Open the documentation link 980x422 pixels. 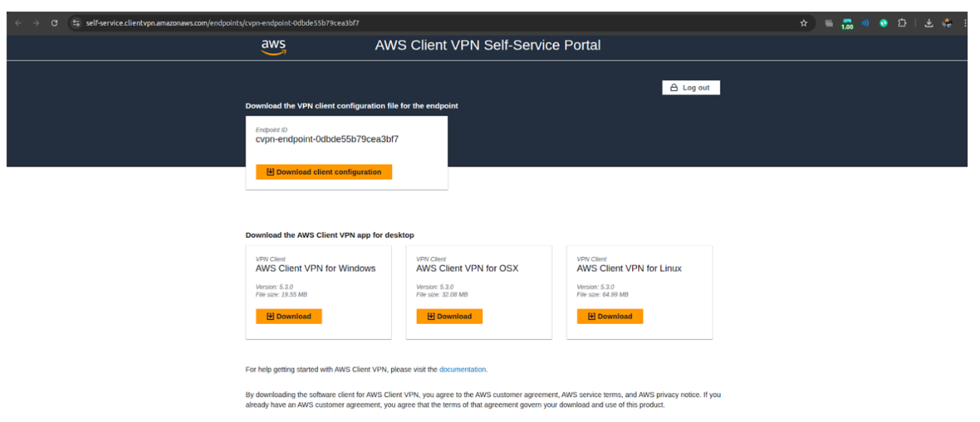coord(463,369)
